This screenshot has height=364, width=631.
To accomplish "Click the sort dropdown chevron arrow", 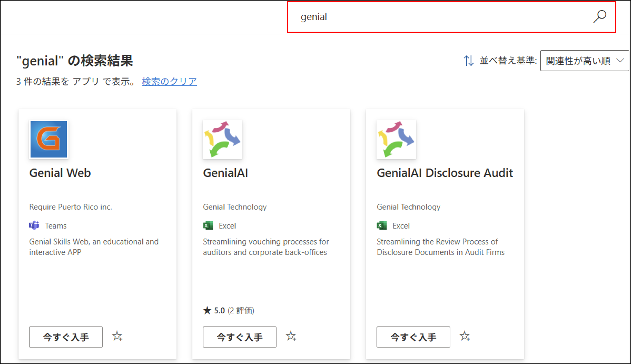I will [x=620, y=60].
